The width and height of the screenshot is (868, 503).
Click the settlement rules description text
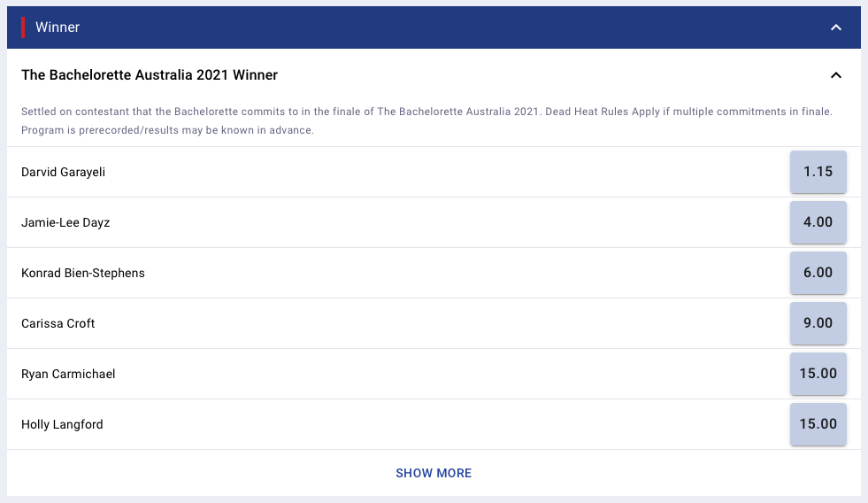[426, 120]
